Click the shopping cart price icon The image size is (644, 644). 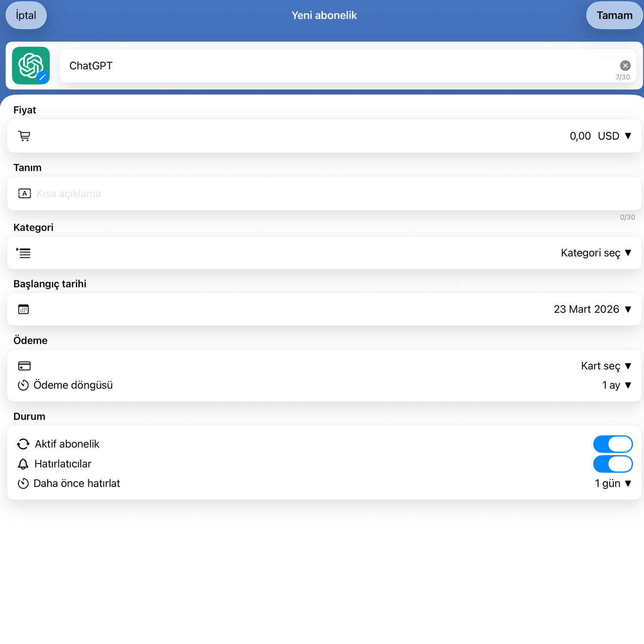(x=24, y=136)
